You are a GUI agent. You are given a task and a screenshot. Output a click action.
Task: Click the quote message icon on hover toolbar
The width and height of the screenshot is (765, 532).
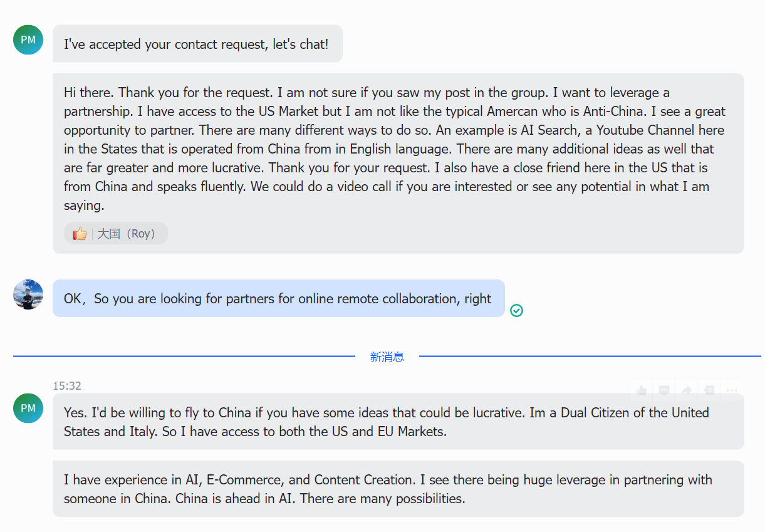coord(709,390)
